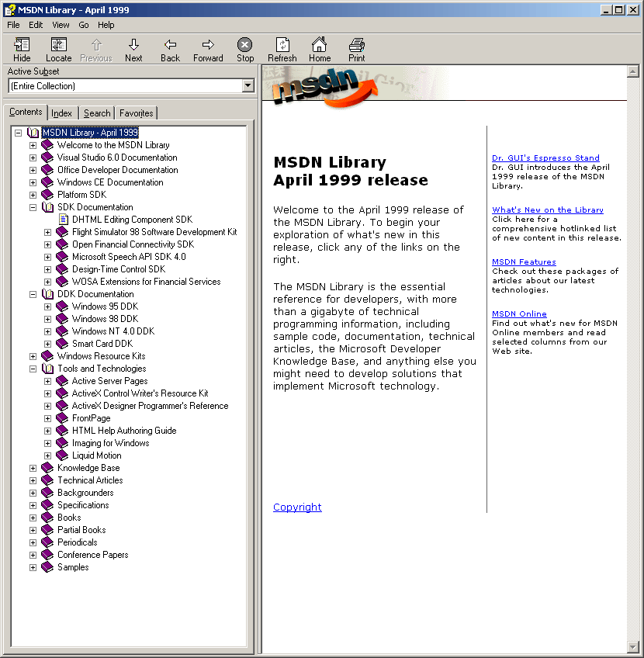Click the book icon beside Windows 98 DDK
This screenshot has width=644, height=658.
pos(63,318)
